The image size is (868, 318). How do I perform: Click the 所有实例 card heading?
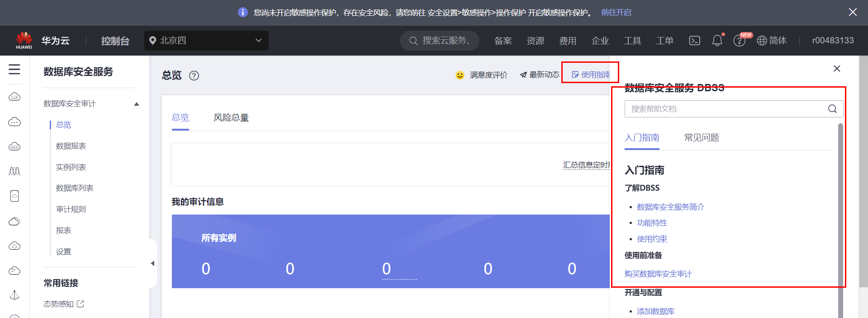click(218, 238)
